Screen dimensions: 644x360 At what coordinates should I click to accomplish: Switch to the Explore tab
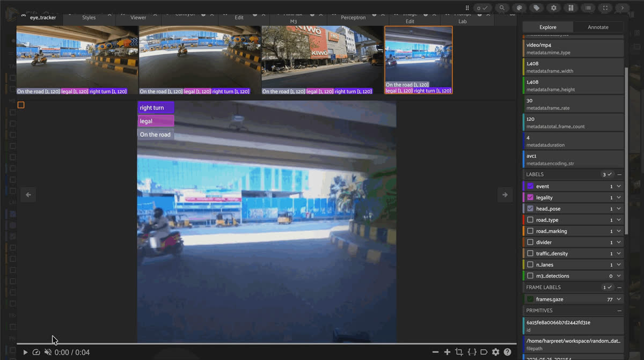point(548,27)
